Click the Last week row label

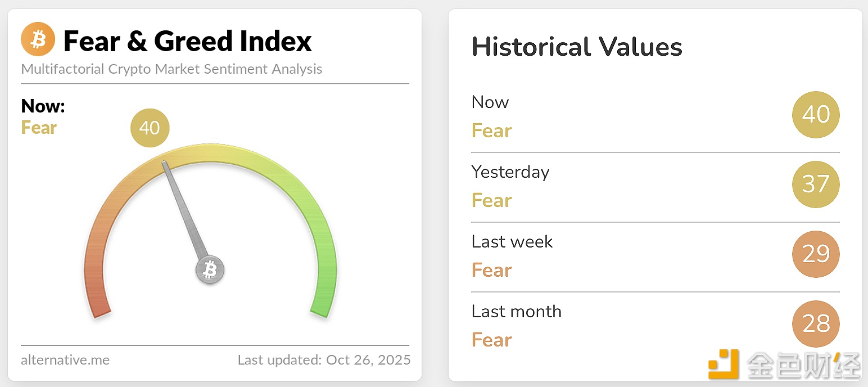click(512, 241)
